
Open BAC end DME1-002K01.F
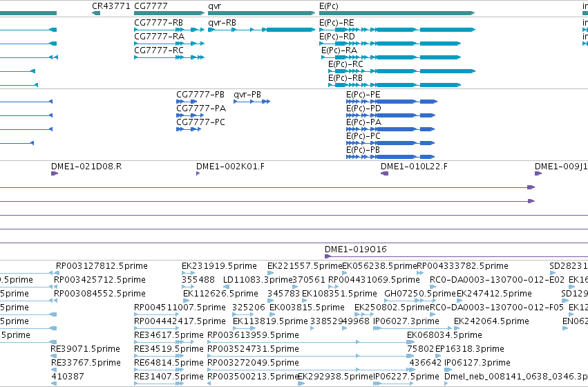230,167
